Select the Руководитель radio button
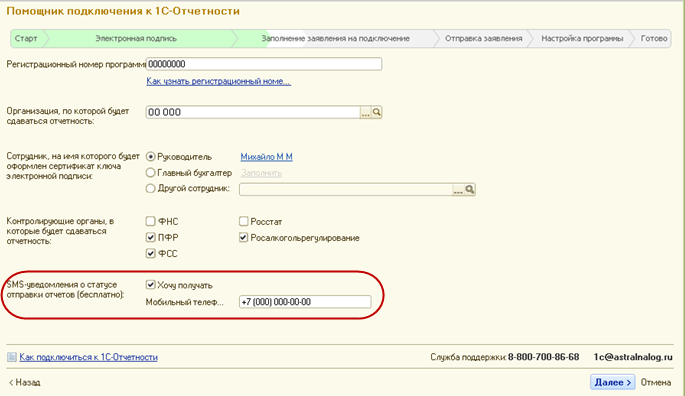 [x=150, y=156]
